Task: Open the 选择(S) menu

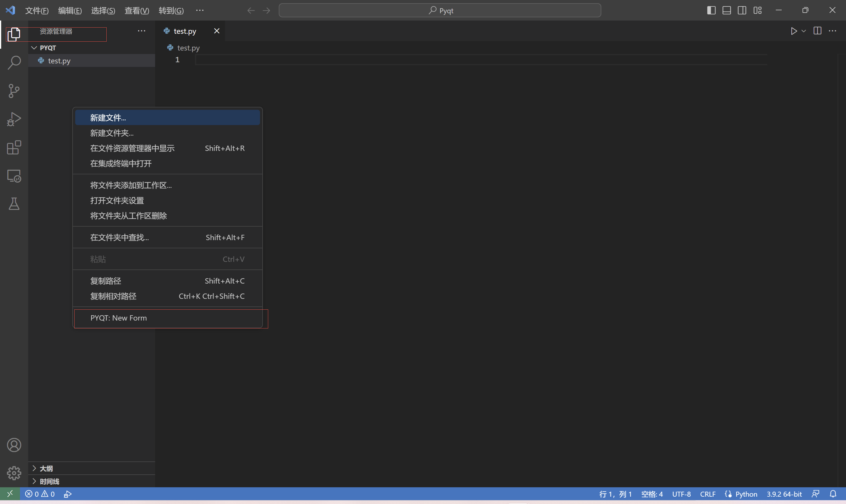Action: (x=103, y=11)
